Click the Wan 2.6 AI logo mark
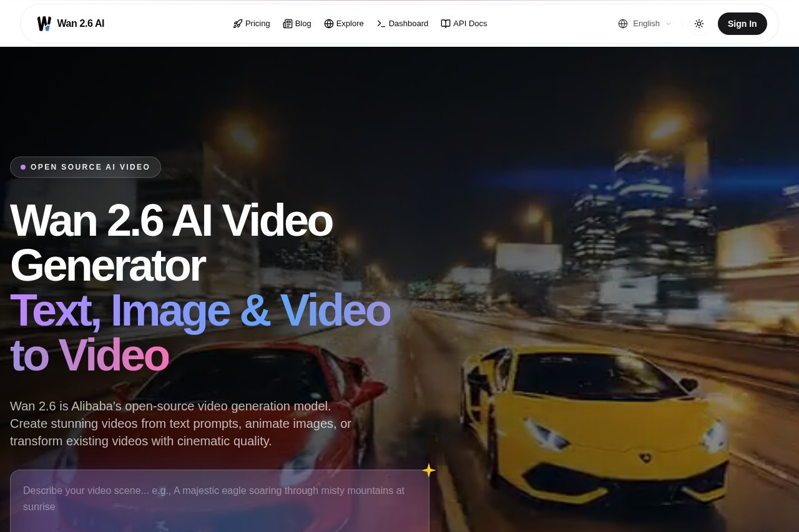Viewport: 799px width, 532px height. coord(44,23)
